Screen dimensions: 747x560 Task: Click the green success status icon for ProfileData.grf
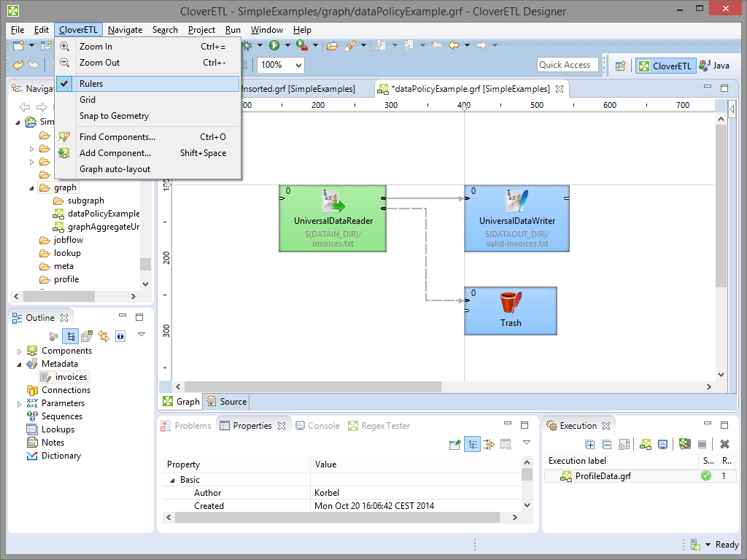(x=706, y=475)
